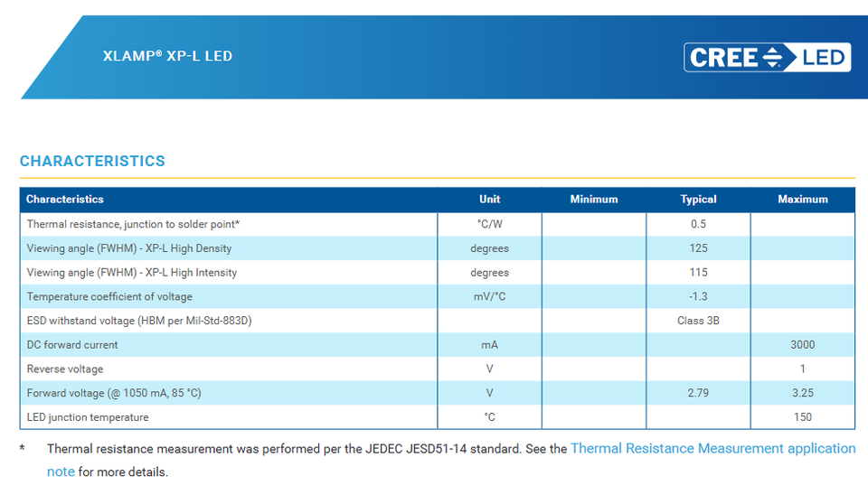This screenshot has height=495, width=868.
Task: Click the typical value 115
Action: point(698,273)
